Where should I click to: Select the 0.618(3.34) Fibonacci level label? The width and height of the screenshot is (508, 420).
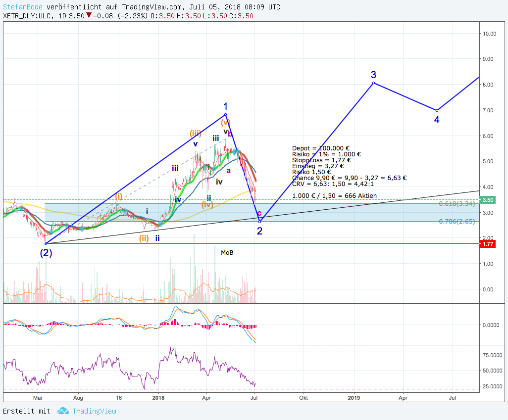pyautogui.click(x=457, y=204)
